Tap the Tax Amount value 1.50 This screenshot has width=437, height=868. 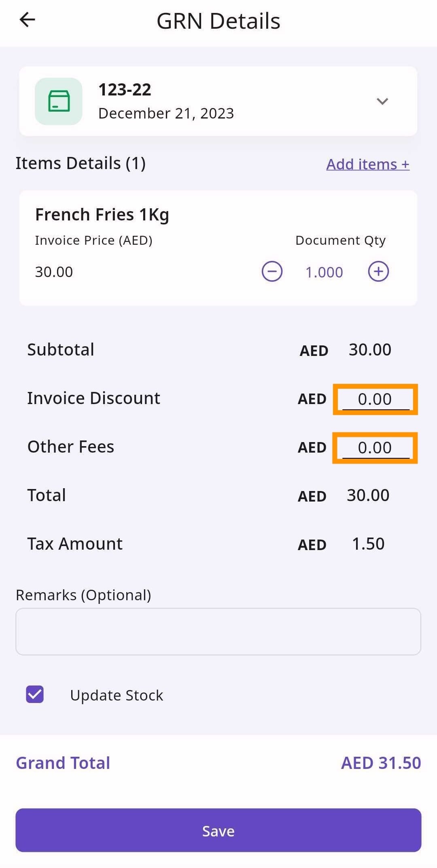pyautogui.click(x=368, y=544)
